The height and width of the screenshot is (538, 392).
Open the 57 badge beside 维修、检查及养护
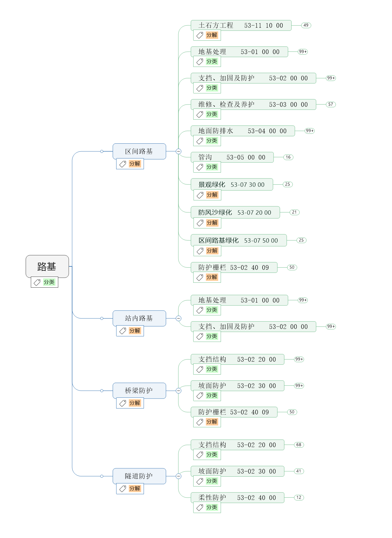pos(331,105)
